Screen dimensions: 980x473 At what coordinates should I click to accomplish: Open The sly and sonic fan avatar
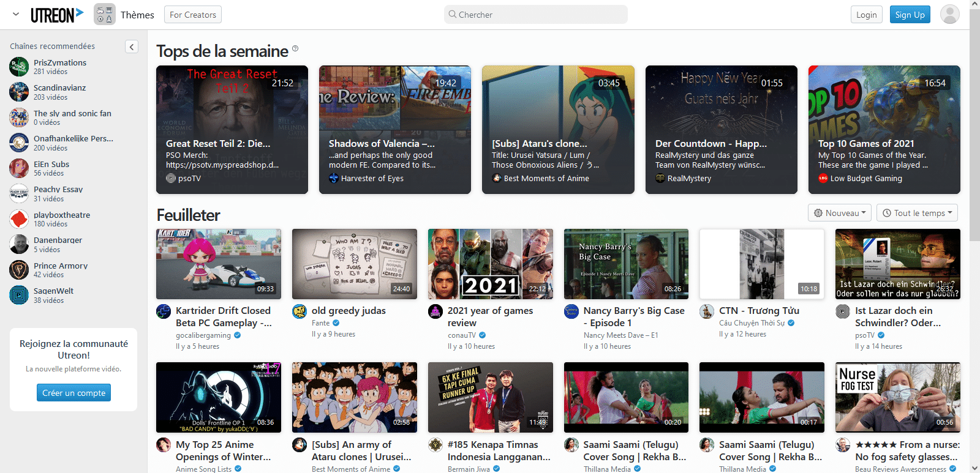pos(19,117)
